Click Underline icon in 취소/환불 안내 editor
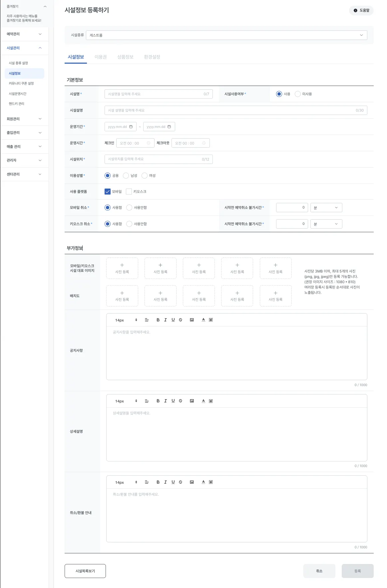This screenshot has height=588, width=387. click(x=173, y=482)
